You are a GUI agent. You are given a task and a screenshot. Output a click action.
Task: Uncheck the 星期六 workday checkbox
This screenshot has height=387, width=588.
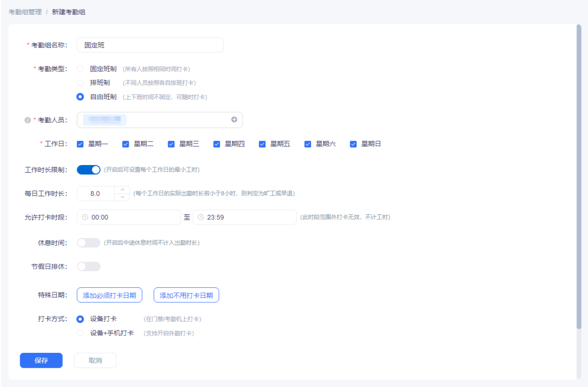pyautogui.click(x=308, y=144)
